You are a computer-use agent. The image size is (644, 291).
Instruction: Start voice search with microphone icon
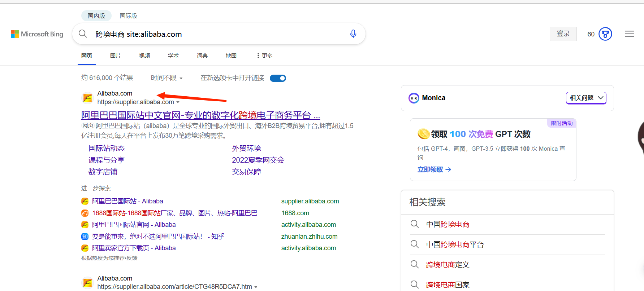(x=353, y=34)
